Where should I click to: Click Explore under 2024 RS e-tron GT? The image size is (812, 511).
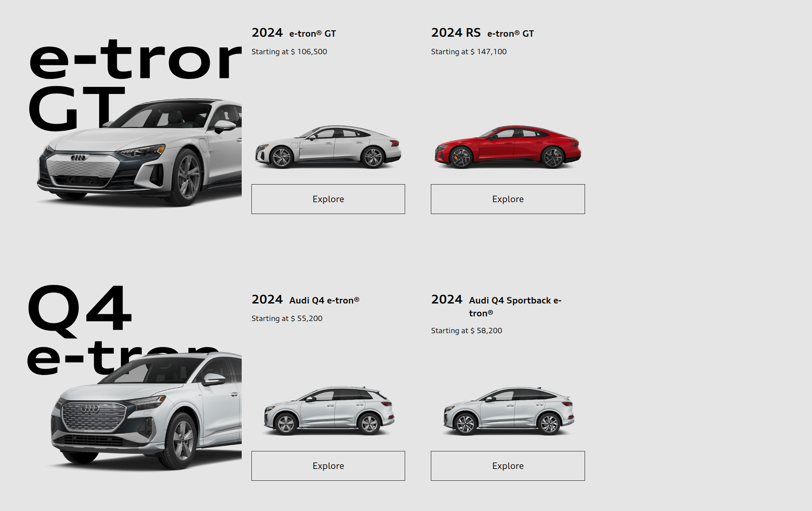click(507, 199)
